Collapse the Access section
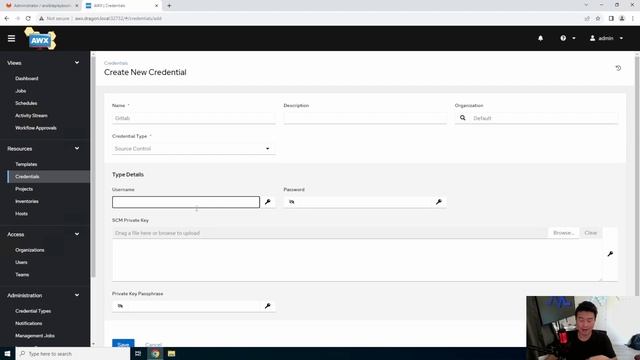This screenshot has height=360, width=640. [77, 234]
